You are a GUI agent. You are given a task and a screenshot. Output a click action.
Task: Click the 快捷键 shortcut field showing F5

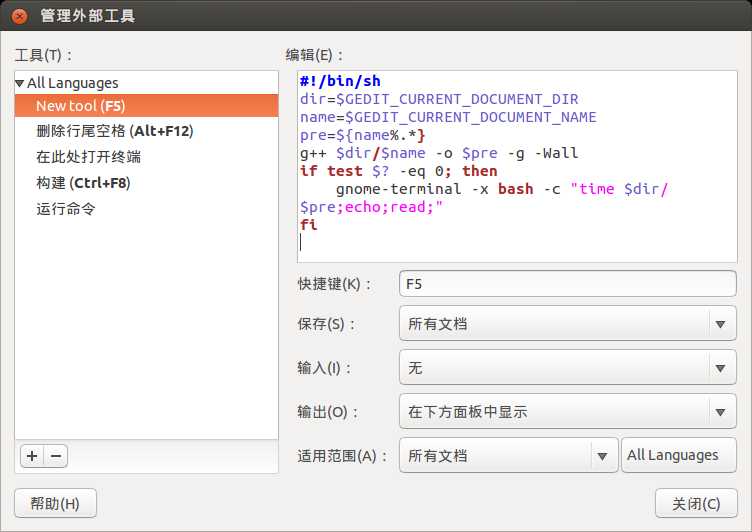tap(567, 284)
